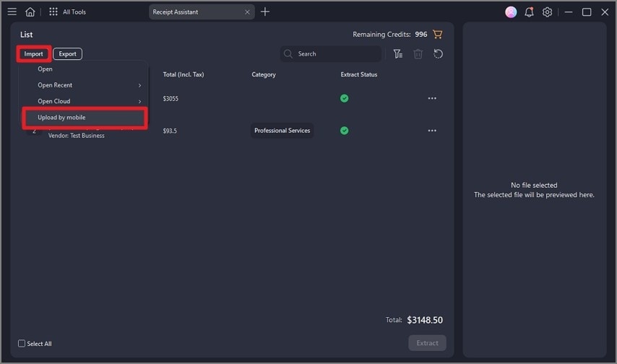617x364 pixels.
Task: Expand the Open Cloud submenu arrow
Action: [139, 102]
